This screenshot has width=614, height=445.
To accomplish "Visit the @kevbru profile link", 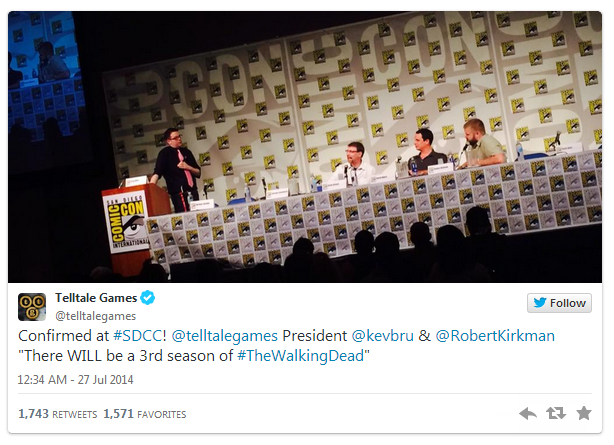I will (382, 336).
